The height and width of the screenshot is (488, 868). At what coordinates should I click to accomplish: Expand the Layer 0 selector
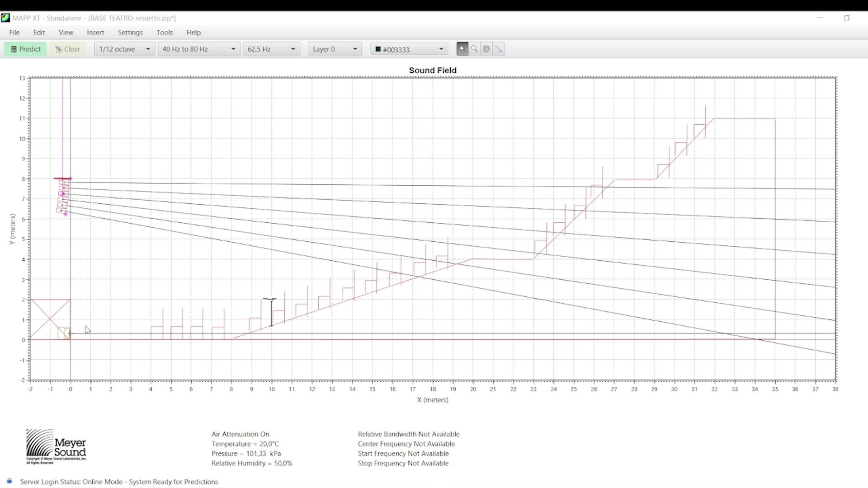point(335,49)
